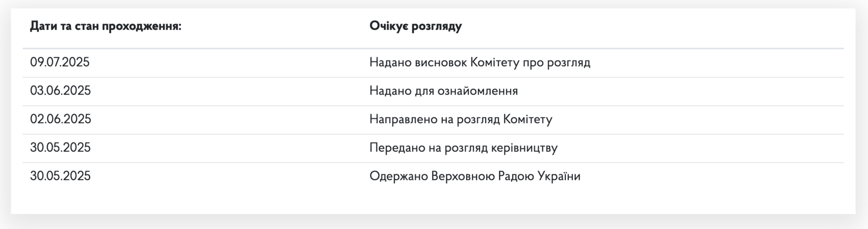
Task: Click "Одержано Верховною Радою України" status
Action: click(475, 176)
